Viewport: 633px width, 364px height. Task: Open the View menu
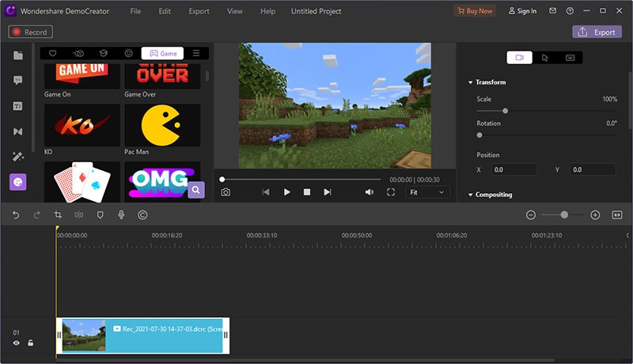point(235,11)
